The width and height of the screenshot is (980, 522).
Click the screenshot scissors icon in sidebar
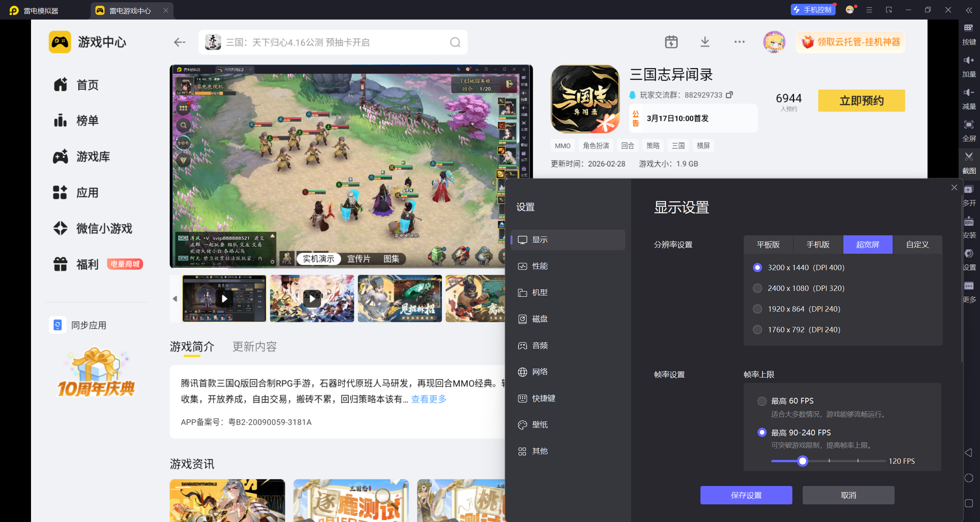click(x=969, y=157)
